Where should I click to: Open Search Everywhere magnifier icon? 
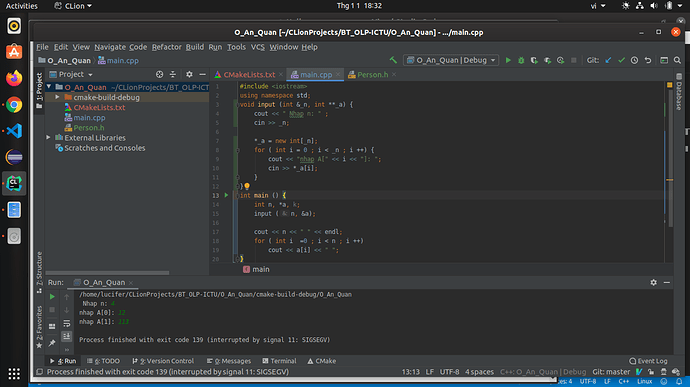tap(677, 60)
